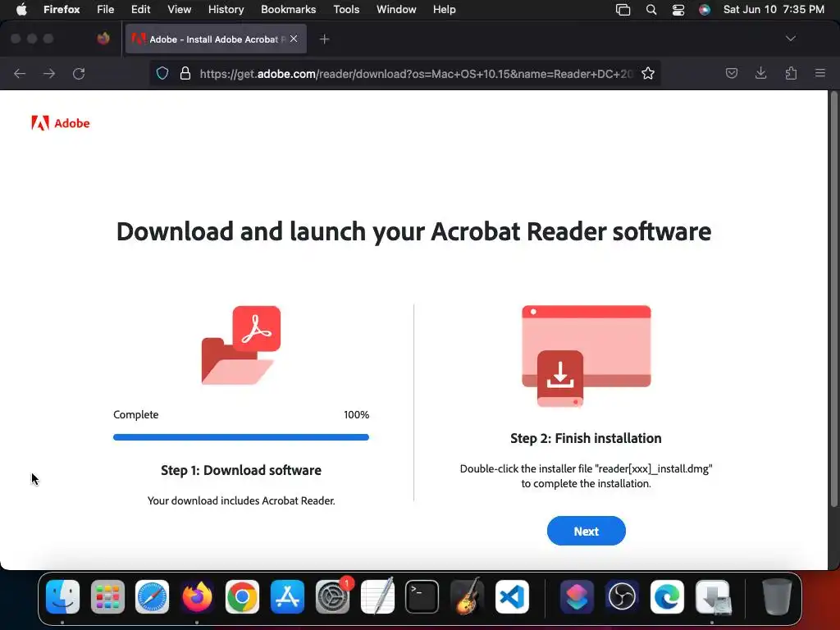
Task: Open the Trash from the Dock
Action: pyautogui.click(x=777, y=597)
